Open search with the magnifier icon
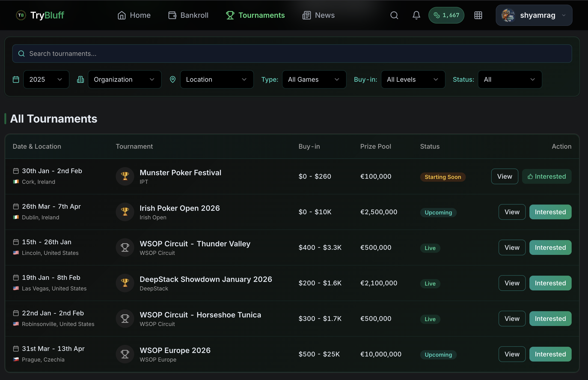The height and width of the screenshot is (380, 588). pyautogui.click(x=394, y=15)
